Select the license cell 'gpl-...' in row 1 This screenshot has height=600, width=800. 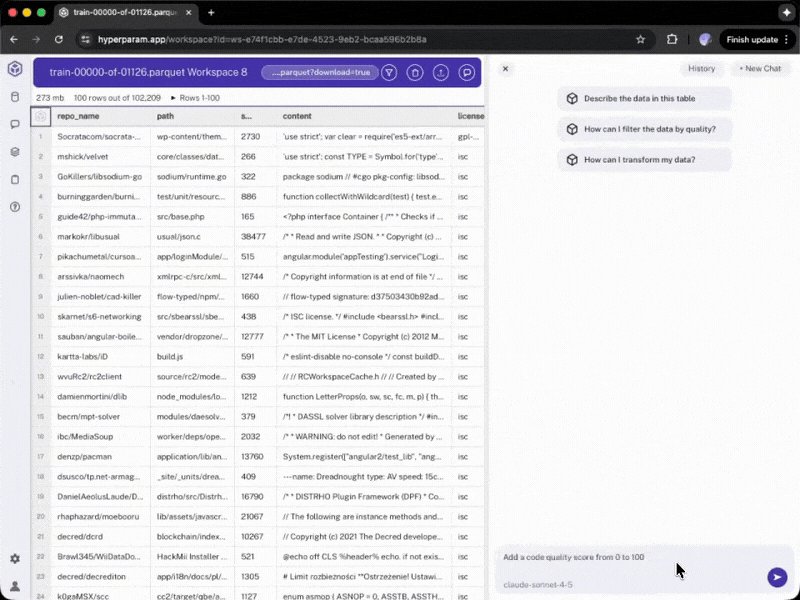click(468, 137)
